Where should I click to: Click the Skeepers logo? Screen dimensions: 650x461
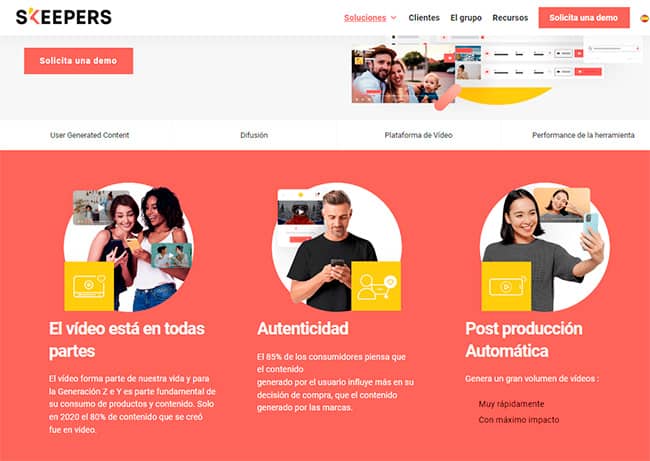click(x=64, y=17)
